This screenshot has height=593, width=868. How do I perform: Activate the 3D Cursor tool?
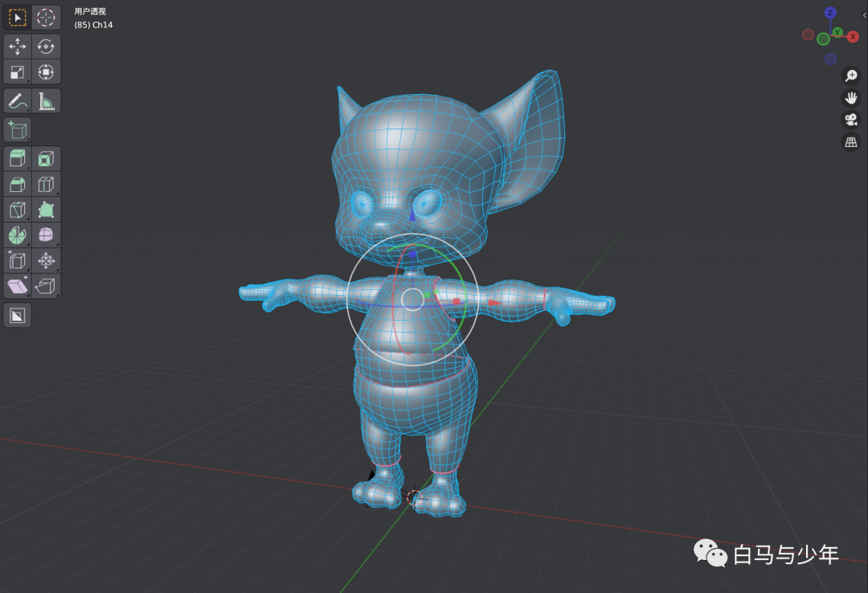coord(46,18)
